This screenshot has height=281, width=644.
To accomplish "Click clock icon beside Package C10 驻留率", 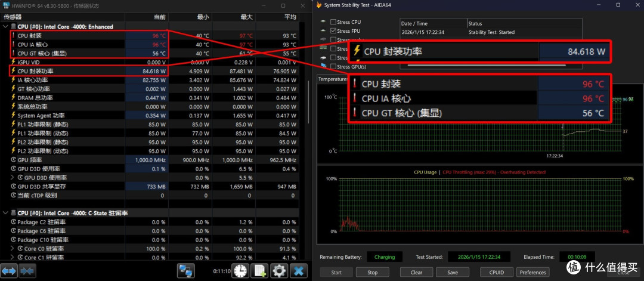I will [x=13, y=240].
